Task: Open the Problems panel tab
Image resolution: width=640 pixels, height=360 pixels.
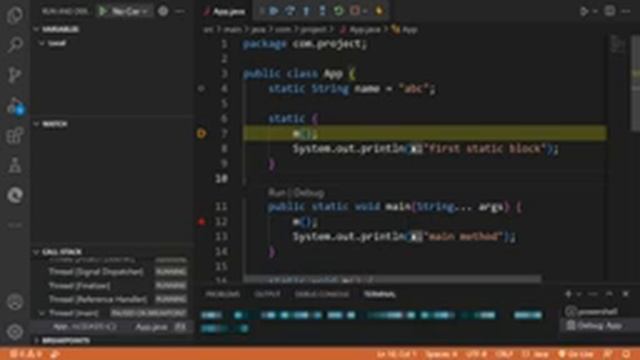Action: coord(223,294)
